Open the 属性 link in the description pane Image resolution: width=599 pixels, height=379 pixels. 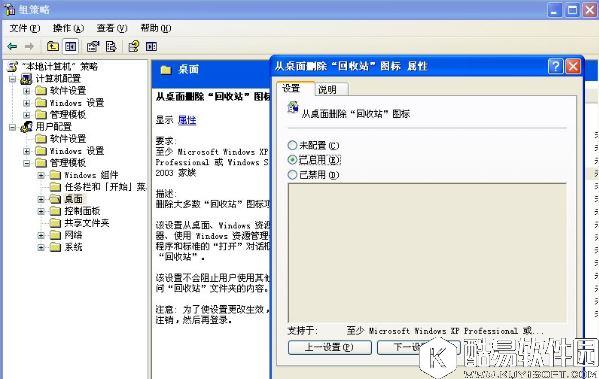coord(187,120)
